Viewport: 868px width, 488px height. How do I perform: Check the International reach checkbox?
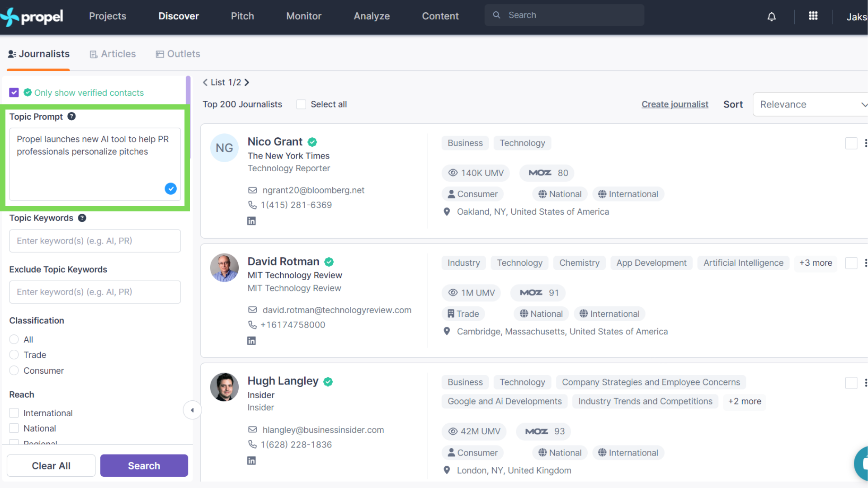[x=14, y=413]
